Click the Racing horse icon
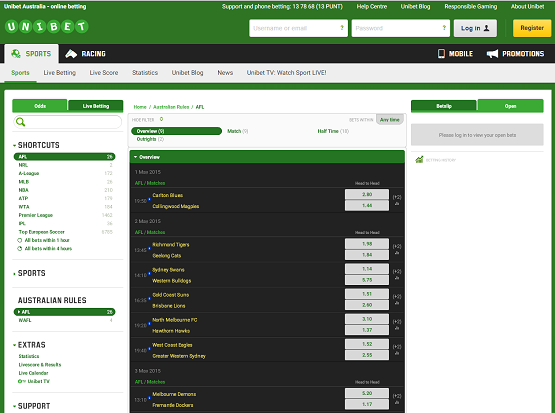Screen dimensions: 555x413 pos(71,53)
